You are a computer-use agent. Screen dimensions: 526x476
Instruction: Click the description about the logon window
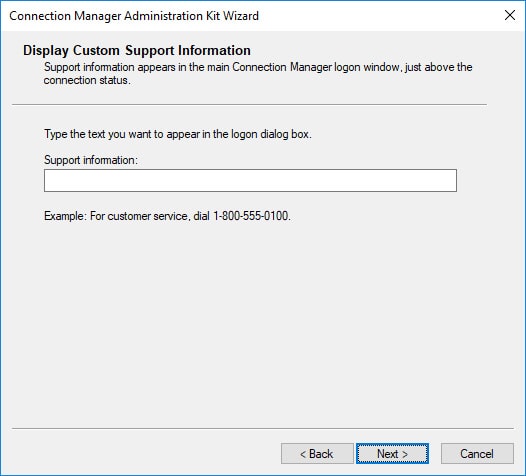click(x=258, y=73)
